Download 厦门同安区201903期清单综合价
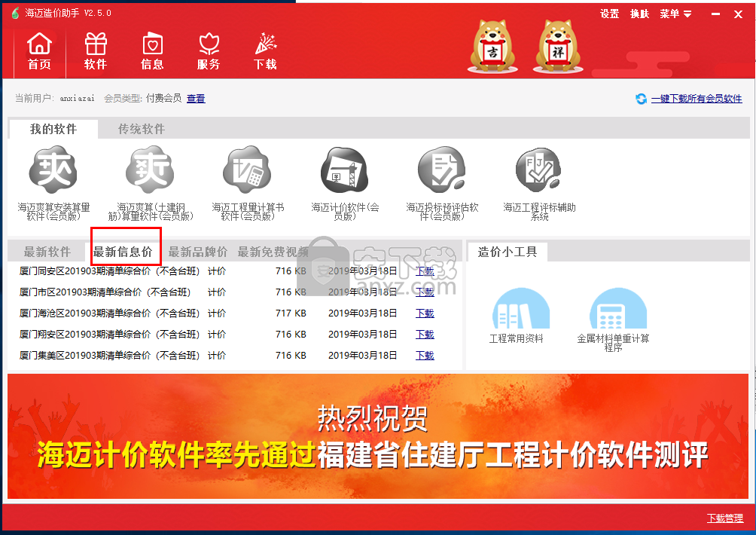This screenshot has width=756, height=535. point(425,271)
